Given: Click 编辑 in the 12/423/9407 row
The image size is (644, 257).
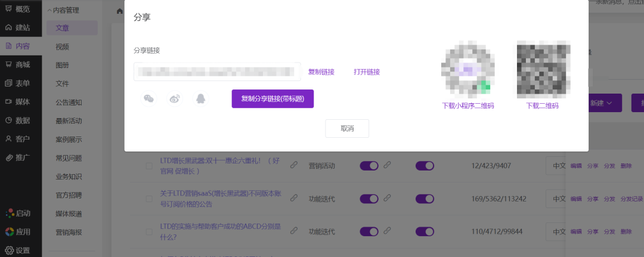Looking at the screenshot, I should tap(576, 166).
